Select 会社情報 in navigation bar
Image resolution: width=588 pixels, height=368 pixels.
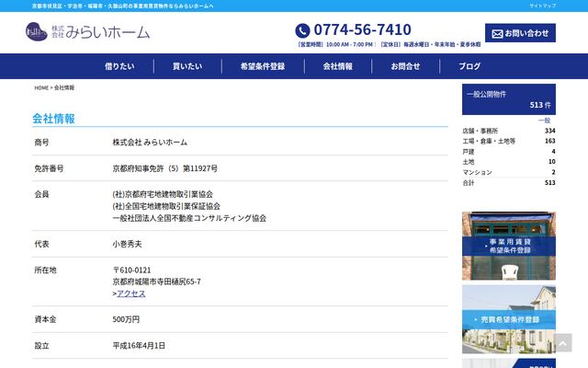coord(338,66)
